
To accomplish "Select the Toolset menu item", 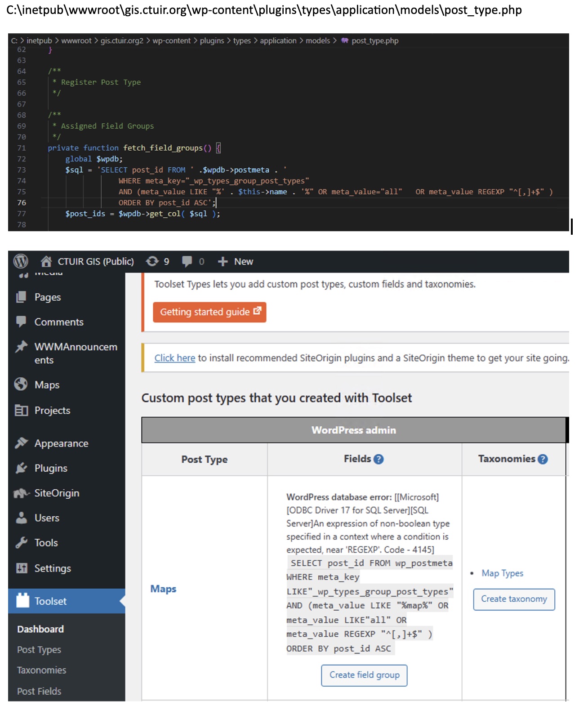I will coord(67,601).
